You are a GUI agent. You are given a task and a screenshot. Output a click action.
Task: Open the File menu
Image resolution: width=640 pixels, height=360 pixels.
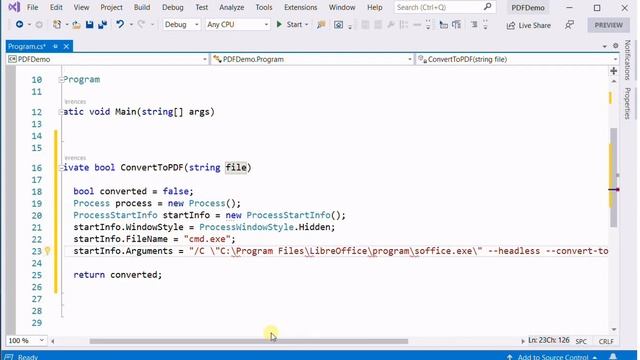32,7
